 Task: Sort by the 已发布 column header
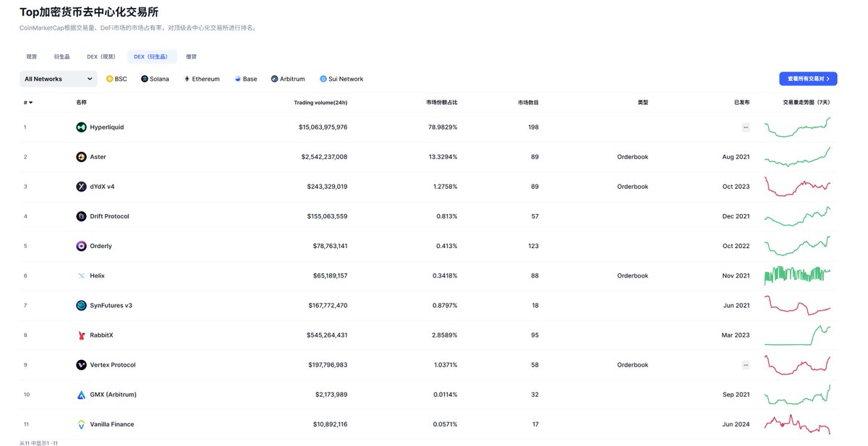tap(741, 103)
